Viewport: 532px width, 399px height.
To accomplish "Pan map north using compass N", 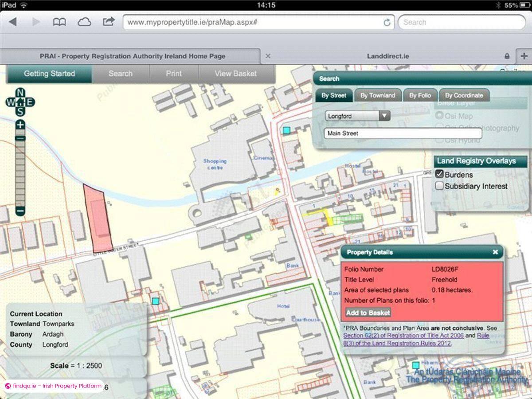I will pos(20,93).
